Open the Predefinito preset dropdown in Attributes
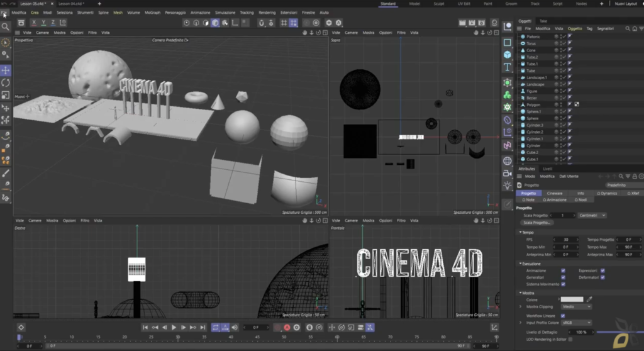The height and width of the screenshot is (351, 644). pyautogui.click(x=623, y=185)
